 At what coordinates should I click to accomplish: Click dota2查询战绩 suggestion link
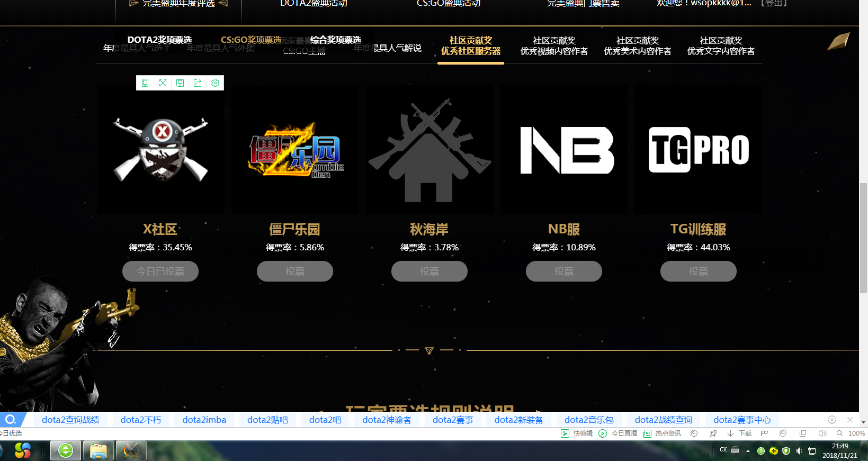tap(70, 420)
